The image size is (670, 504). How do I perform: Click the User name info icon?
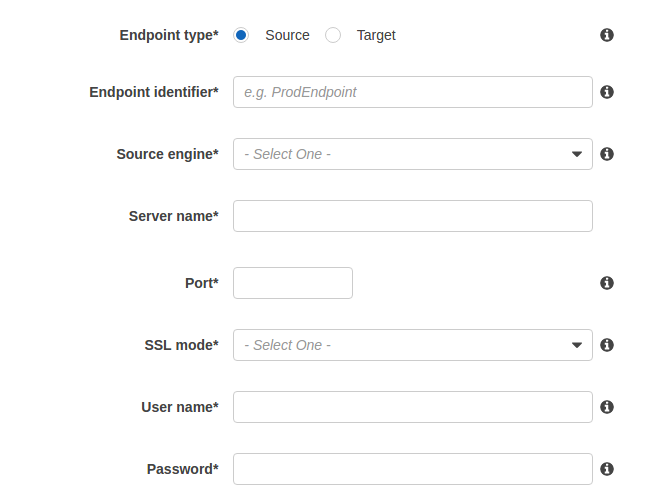point(606,407)
